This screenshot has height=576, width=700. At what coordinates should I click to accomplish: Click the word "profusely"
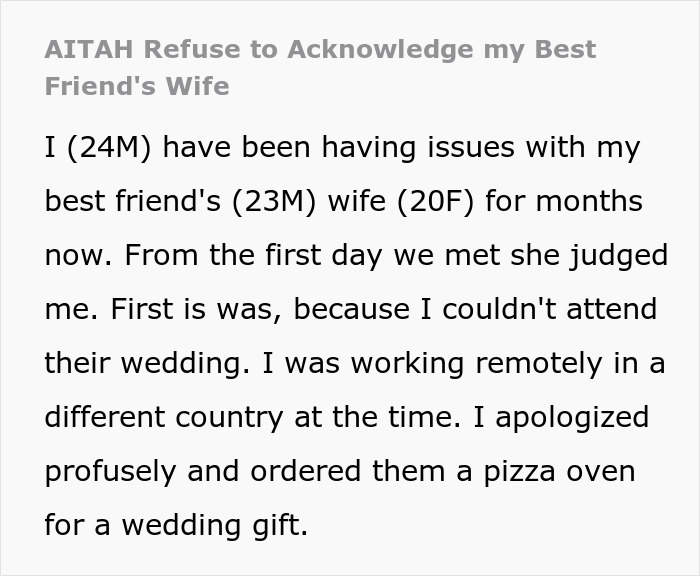click(110, 472)
